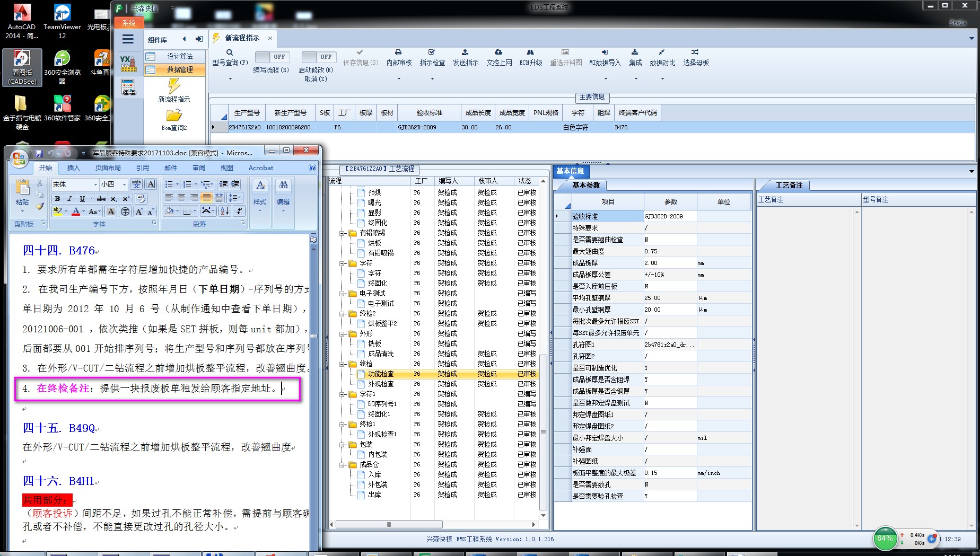Open the Acrobat ribbon tab

click(261, 168)
